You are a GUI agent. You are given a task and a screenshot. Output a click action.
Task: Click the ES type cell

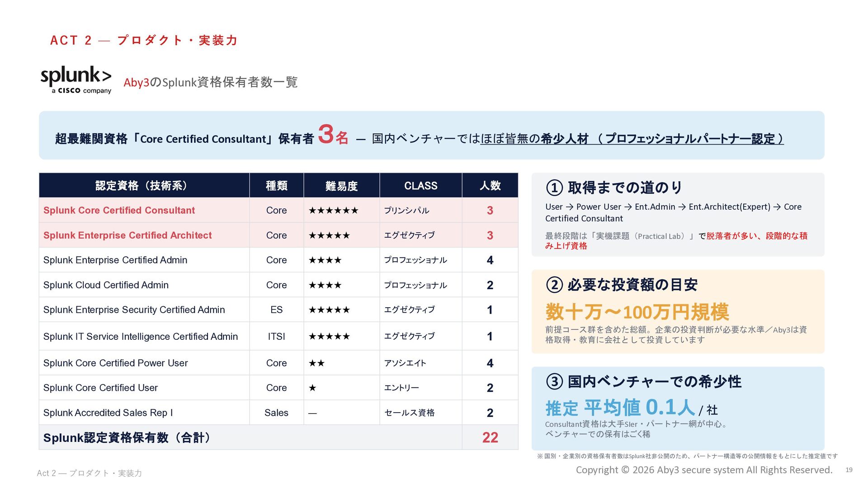pos(277,310)
